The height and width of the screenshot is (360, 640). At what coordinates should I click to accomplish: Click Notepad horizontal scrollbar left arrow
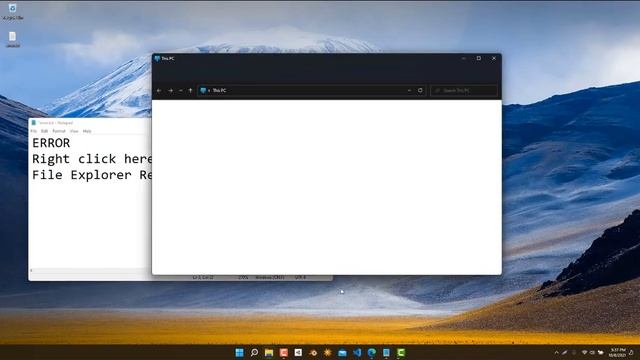coord(31,270)
